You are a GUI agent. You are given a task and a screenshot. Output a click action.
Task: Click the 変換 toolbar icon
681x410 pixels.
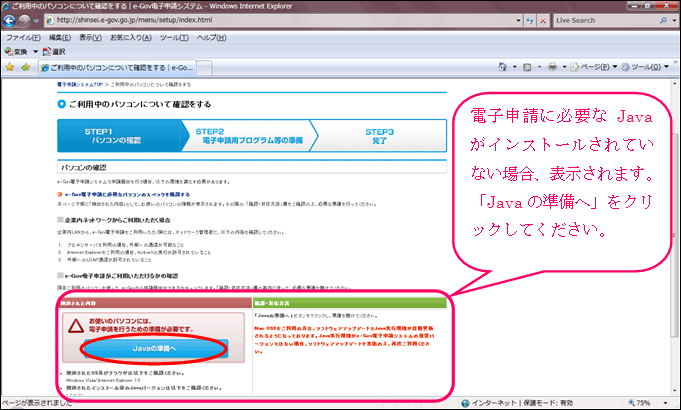16,51
